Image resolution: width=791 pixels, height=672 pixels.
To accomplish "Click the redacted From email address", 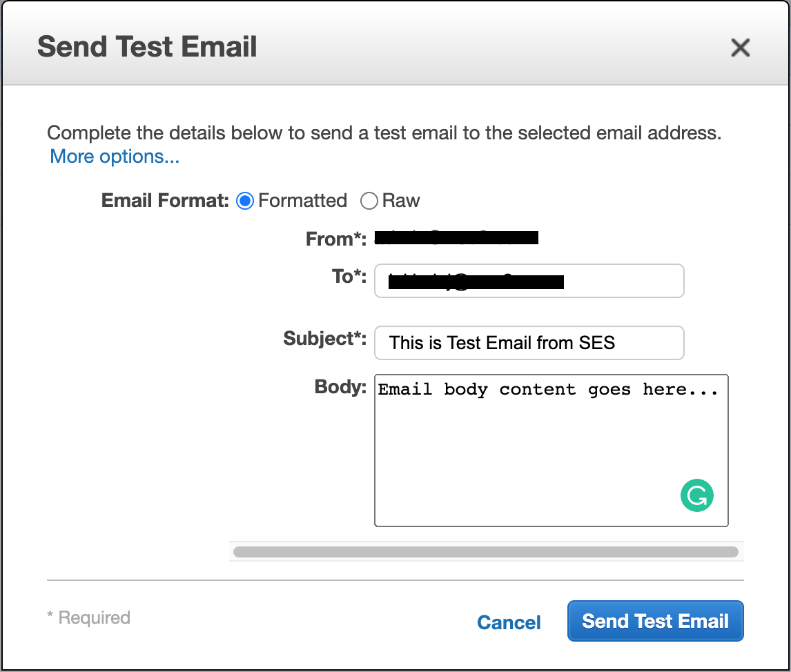I will pyautogui.click(x=456, y=239).
